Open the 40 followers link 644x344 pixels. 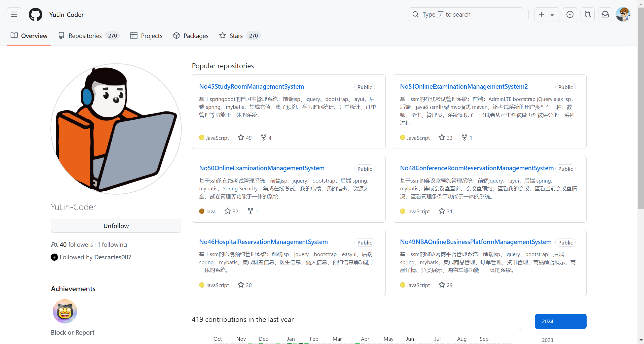click(76, 245)
